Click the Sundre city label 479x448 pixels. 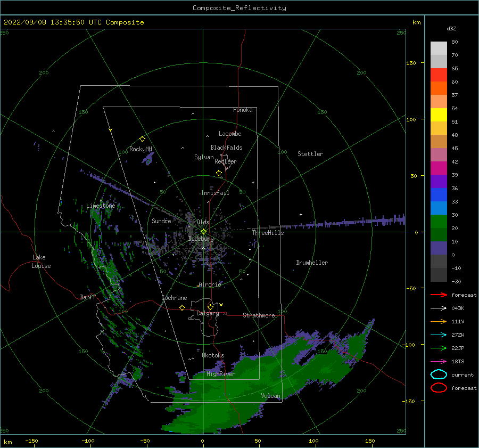click(x=161, y=221)
